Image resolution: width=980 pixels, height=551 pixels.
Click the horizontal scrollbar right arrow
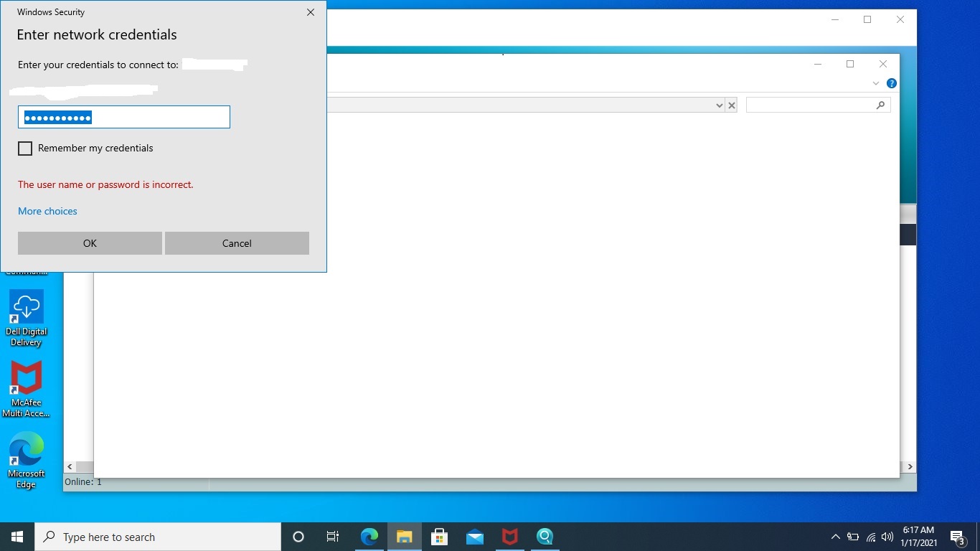point(910,466)
